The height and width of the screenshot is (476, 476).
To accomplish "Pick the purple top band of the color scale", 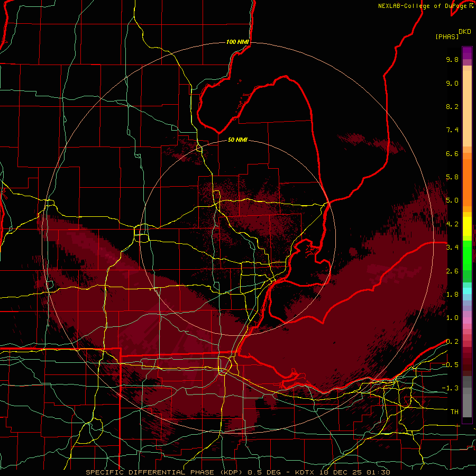I will 467,53.
